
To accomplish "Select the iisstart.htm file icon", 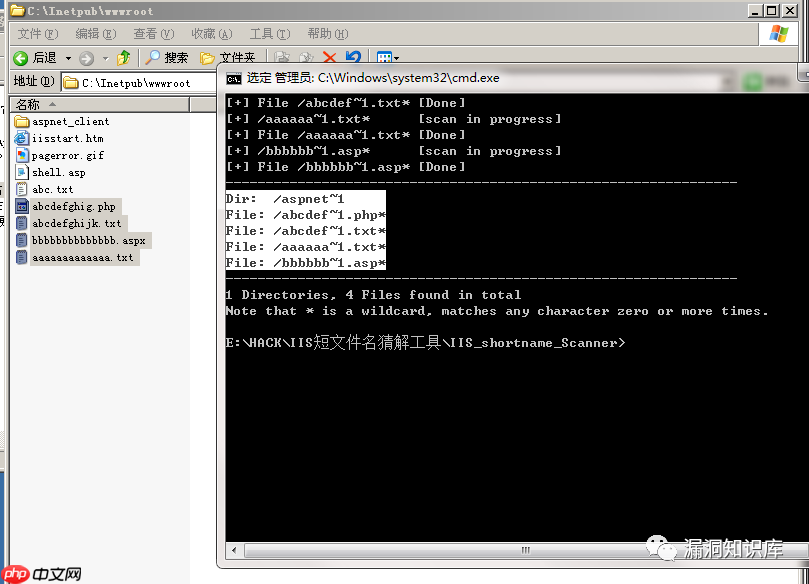I will click(x=22, y=138).
